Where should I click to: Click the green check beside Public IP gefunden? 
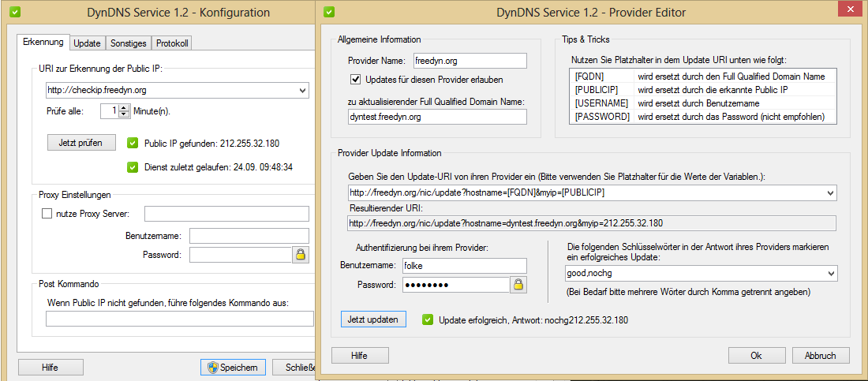point(133,144)
